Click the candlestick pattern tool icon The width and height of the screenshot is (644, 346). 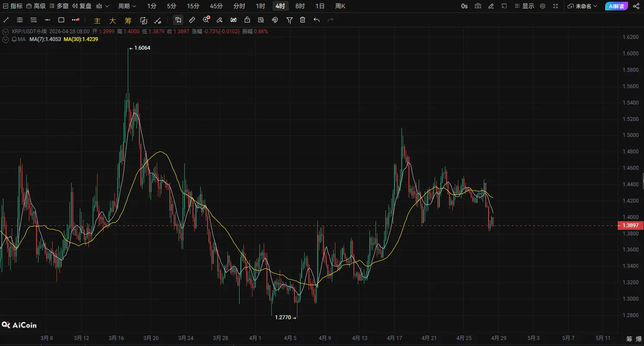click(234, 20)
